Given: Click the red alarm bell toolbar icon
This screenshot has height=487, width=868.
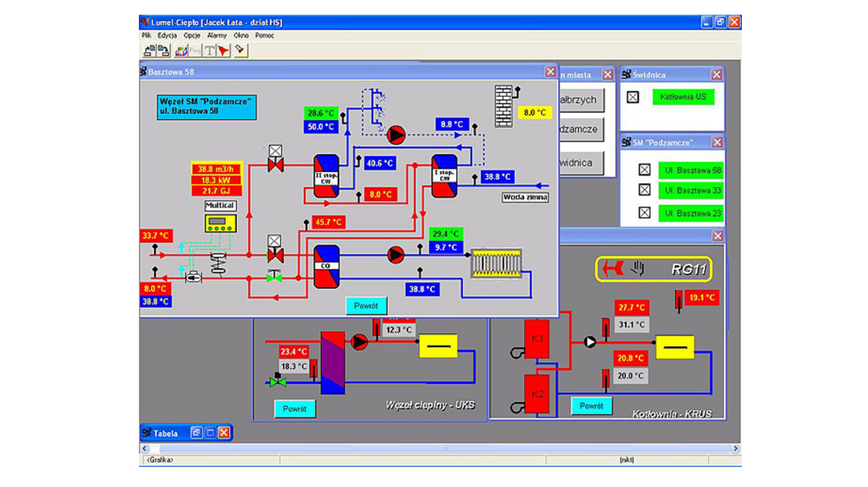Looking at the screenshot, I should click(224, 50).
